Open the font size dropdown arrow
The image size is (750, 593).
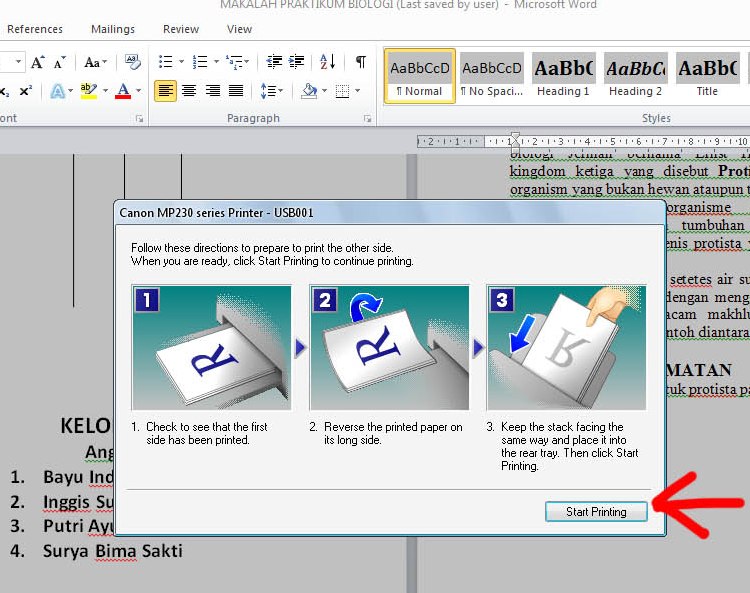[18, 62]
